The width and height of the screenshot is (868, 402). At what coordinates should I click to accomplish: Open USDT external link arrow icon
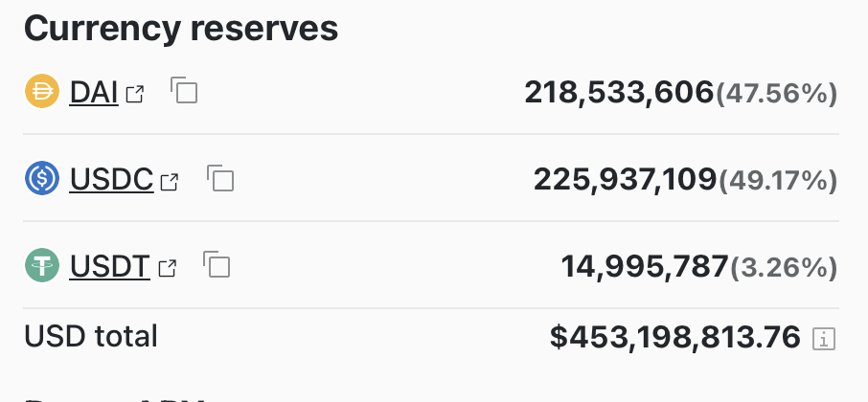[x=168, y=268]
